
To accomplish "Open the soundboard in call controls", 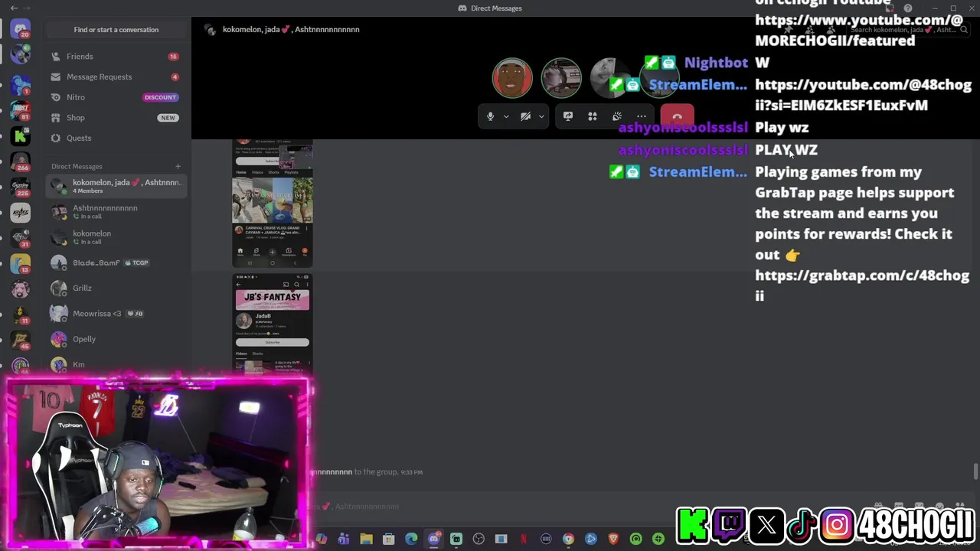I will coord(617,116).
